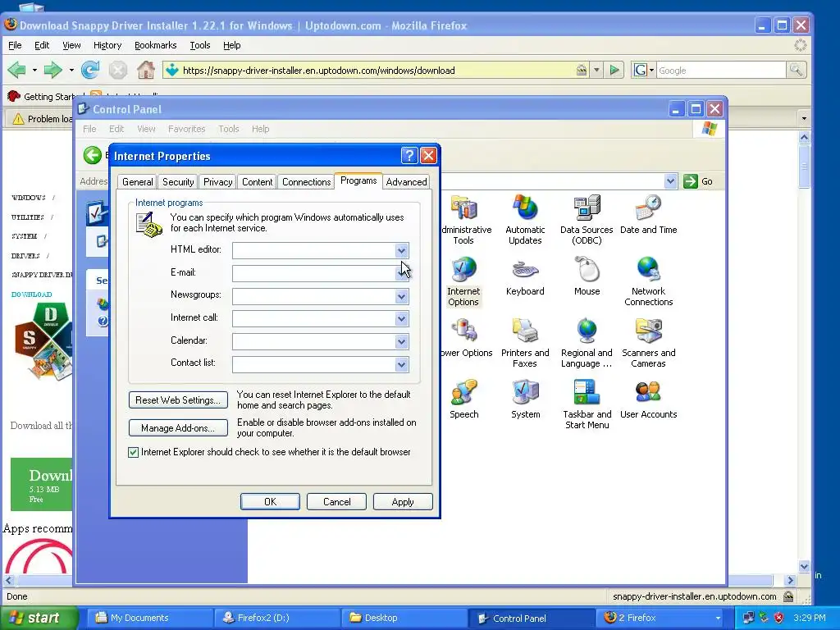Switch to Firefox2 (D:) taskbar button
The height and width of the screenshot is (630, 840).
pos(277,618)
